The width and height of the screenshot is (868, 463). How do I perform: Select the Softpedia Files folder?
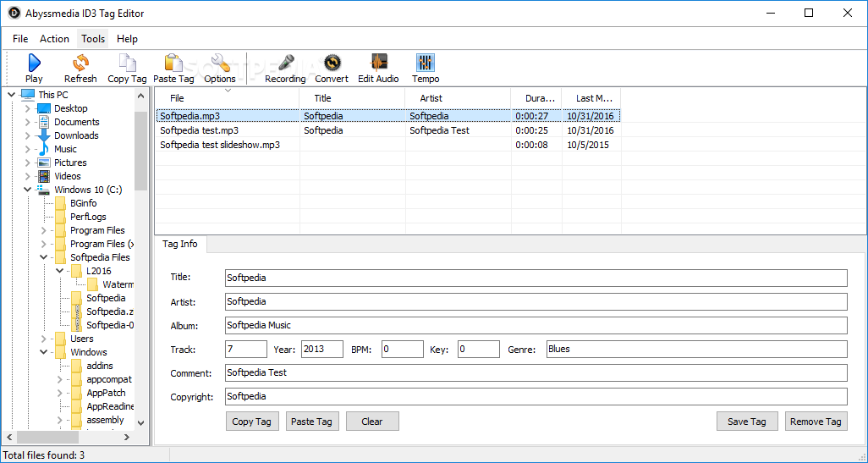point(100,257)
